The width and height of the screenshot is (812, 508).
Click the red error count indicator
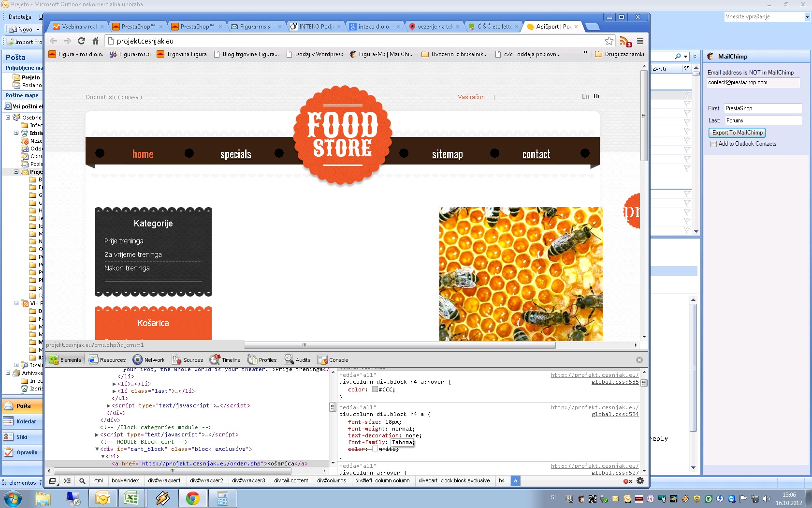628,481
